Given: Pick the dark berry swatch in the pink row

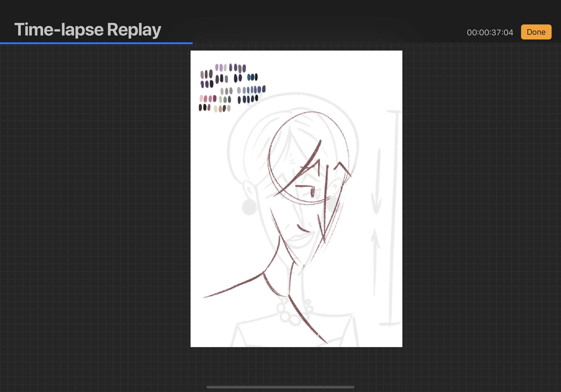Looking at the screenshot, I should tap(214, 98).
